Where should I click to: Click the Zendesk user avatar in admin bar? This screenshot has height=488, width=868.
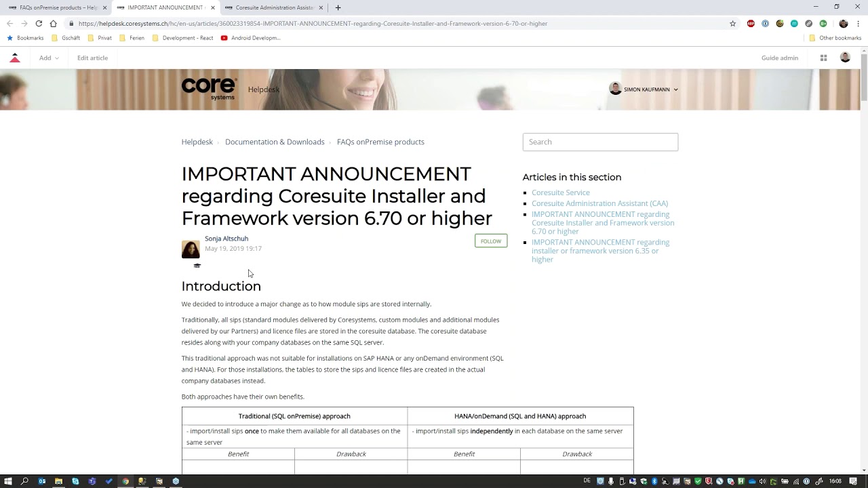(845, 58)
